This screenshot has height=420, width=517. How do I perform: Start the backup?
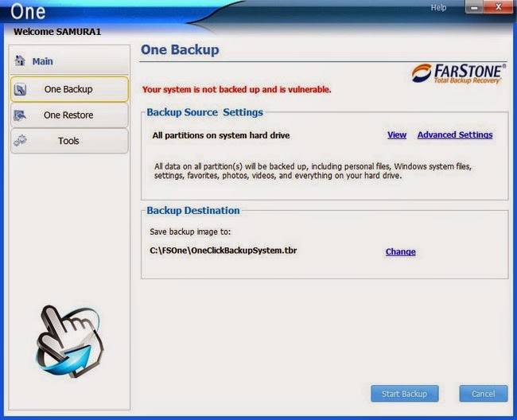tap(405, 394)
